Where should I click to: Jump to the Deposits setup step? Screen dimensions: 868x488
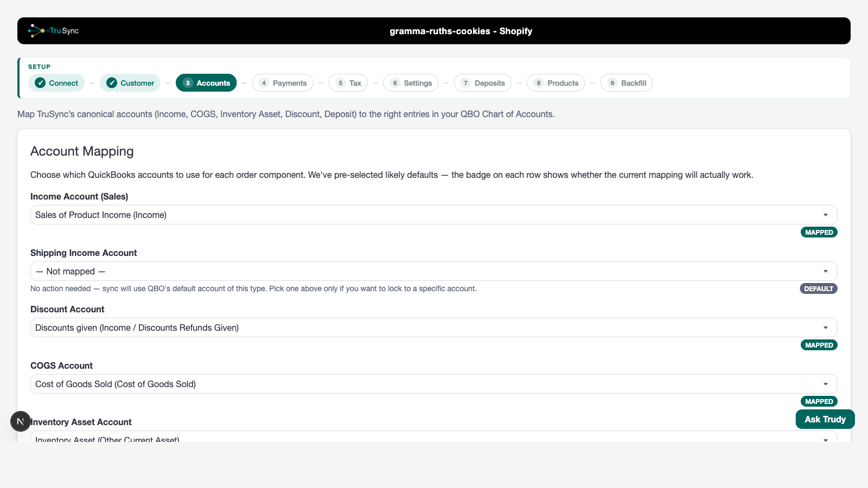coord(483,83)
